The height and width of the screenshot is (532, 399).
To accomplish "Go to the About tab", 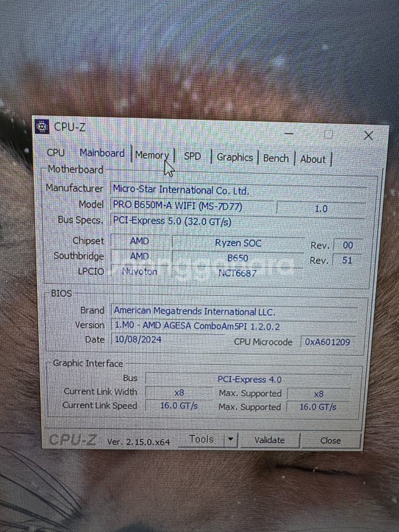I will [313, 159].
